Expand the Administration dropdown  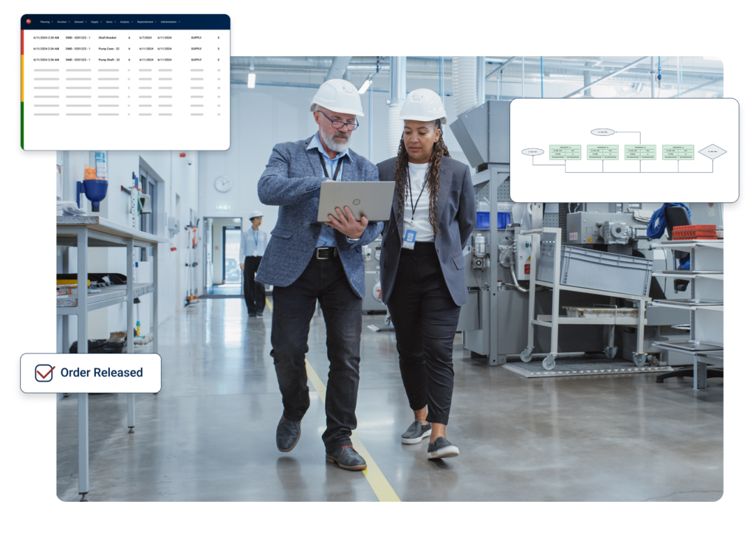170,22
